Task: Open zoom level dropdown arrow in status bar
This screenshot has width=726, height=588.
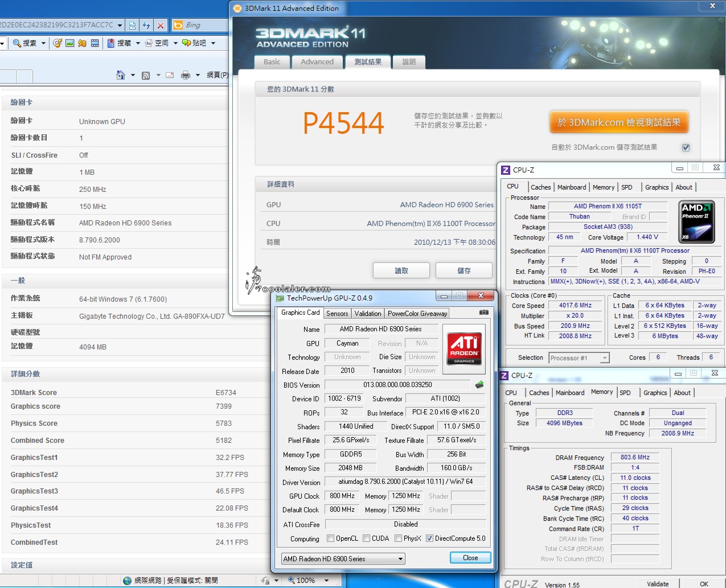Action: [326, 581]
